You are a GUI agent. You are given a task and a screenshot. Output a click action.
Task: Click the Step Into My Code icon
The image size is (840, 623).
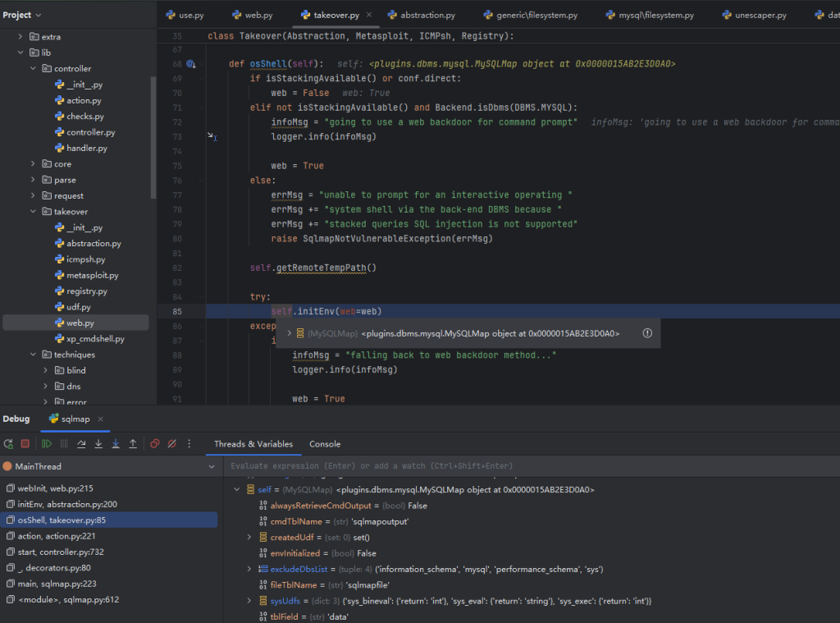pos(116,444)
